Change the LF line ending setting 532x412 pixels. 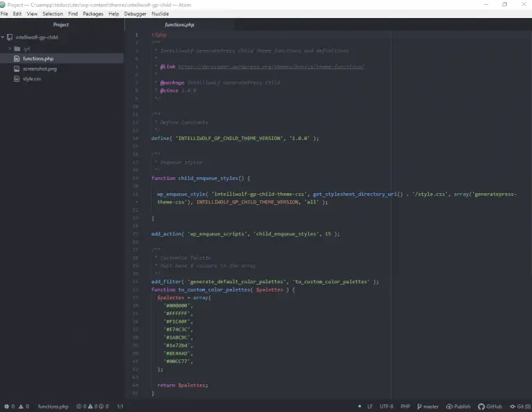(x=370, y=406)
